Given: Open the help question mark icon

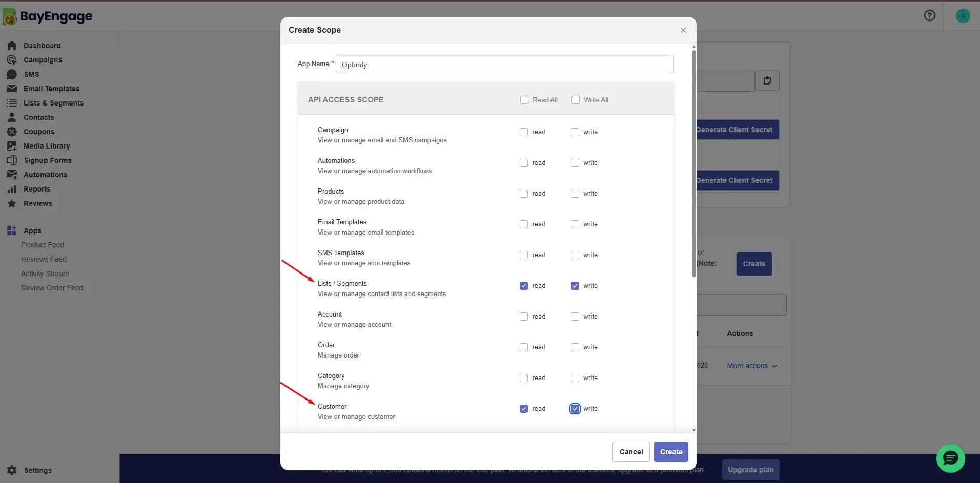Looking at the screenshot, I should coord(929,15).
